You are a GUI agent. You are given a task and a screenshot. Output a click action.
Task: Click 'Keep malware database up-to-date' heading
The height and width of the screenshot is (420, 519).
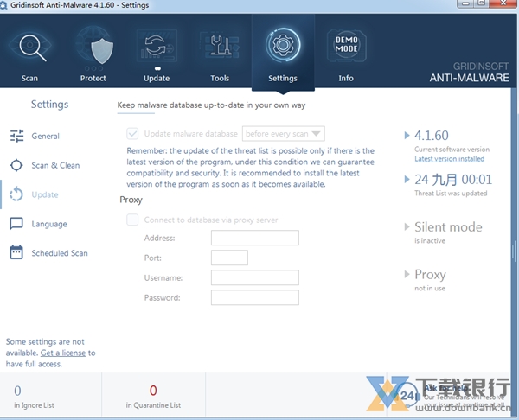211,105
